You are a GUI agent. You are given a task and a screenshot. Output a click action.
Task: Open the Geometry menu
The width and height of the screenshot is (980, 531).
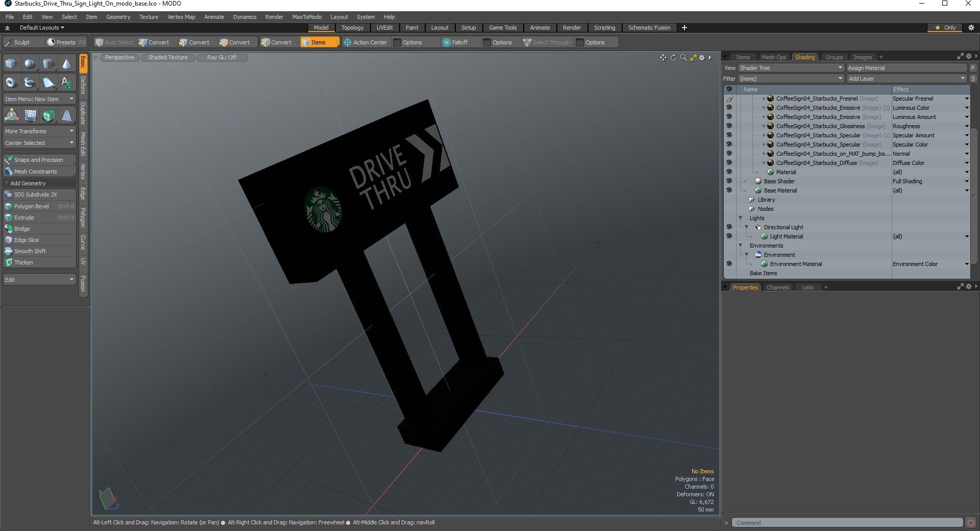point(118,17)
